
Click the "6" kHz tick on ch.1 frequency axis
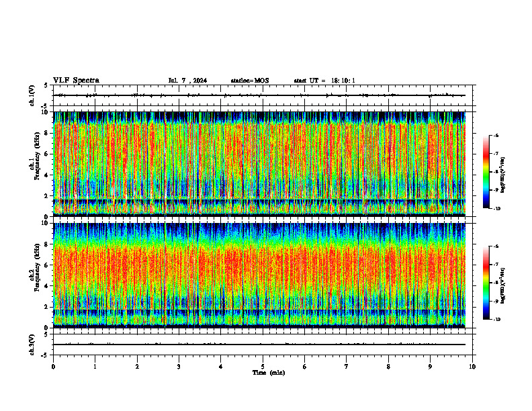pyautogui.click(x=47, y=154)
